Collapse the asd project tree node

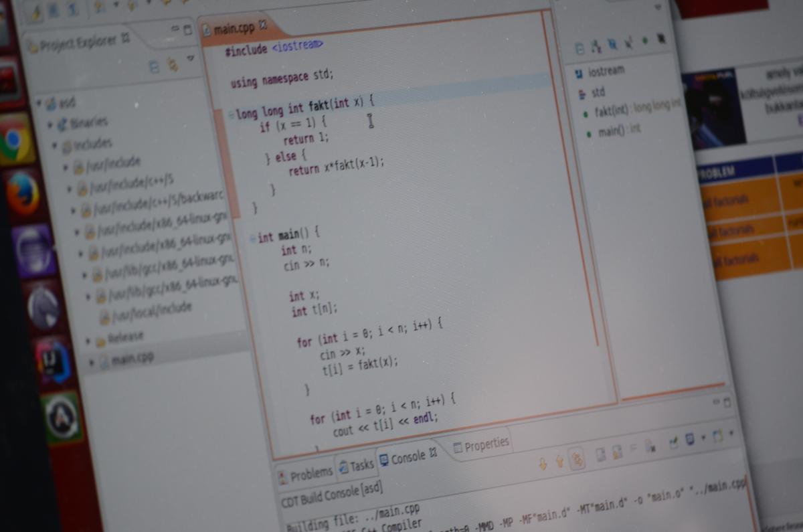tap(39, 103)
